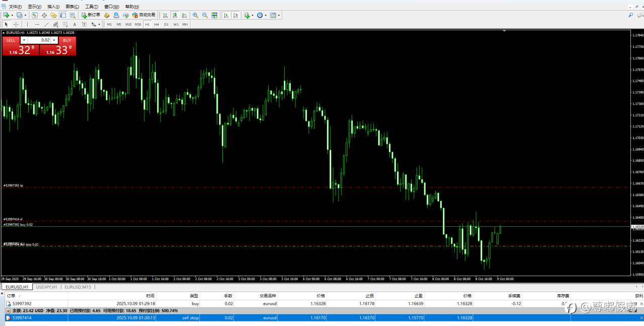Collapse one-click trading panel triangle

tap(4, 33)
